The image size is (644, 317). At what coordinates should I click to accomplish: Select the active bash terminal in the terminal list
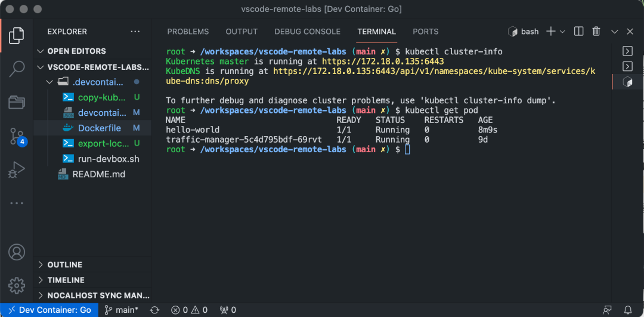627,82
